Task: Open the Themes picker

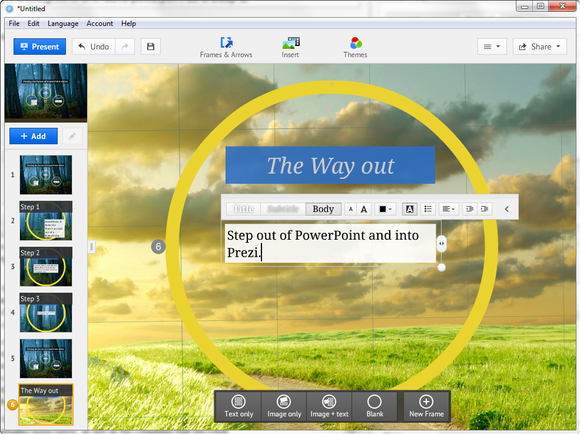Action: click(x=355, y=47)
